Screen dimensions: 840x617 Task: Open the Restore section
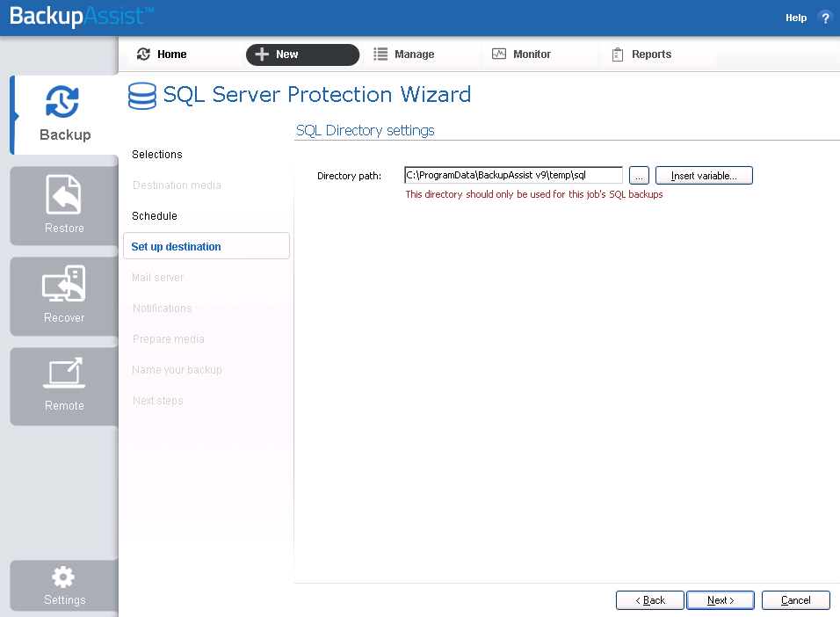coord(64,206)
